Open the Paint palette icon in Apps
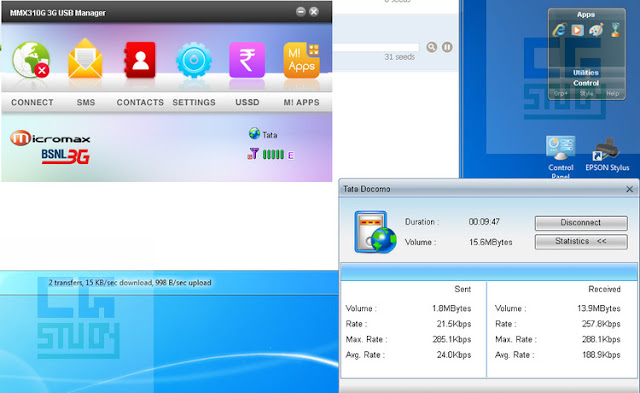This screenshot has height=393, width=640. (x=596, y=30)
